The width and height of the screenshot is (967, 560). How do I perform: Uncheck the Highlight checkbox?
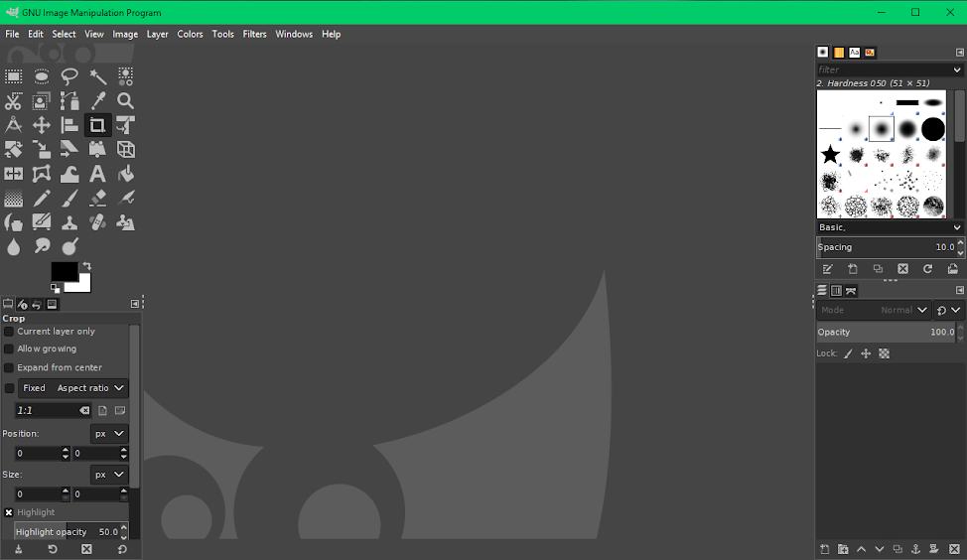9,512
